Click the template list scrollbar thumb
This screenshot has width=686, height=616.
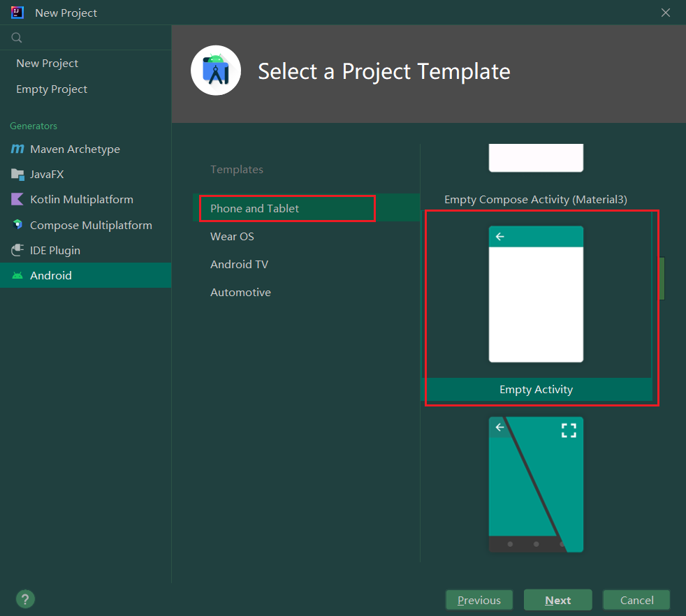click(x=662, y=278)
